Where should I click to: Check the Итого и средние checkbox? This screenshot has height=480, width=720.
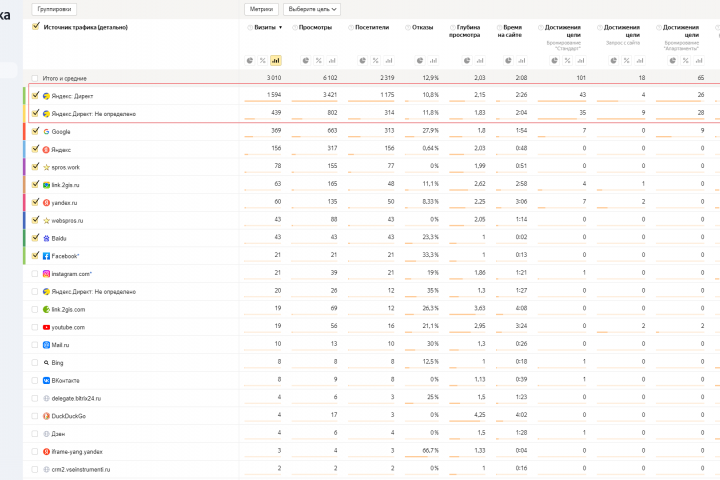[35, 77]
